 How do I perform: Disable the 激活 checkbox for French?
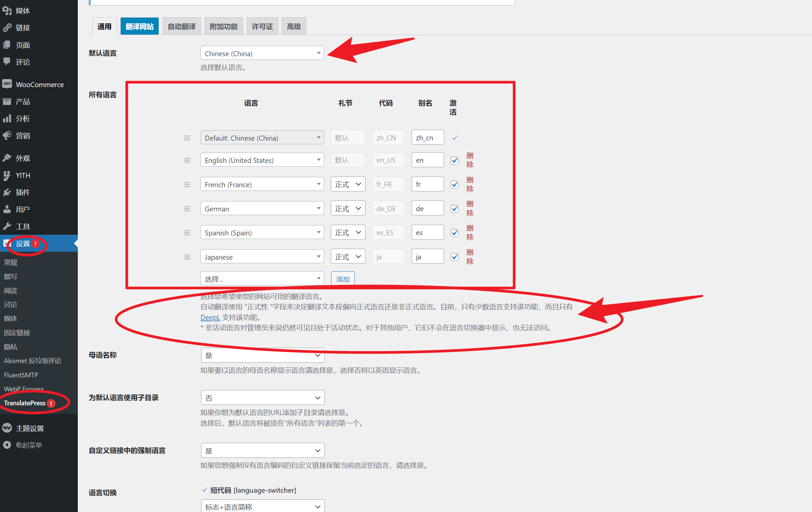click(454, 185)
